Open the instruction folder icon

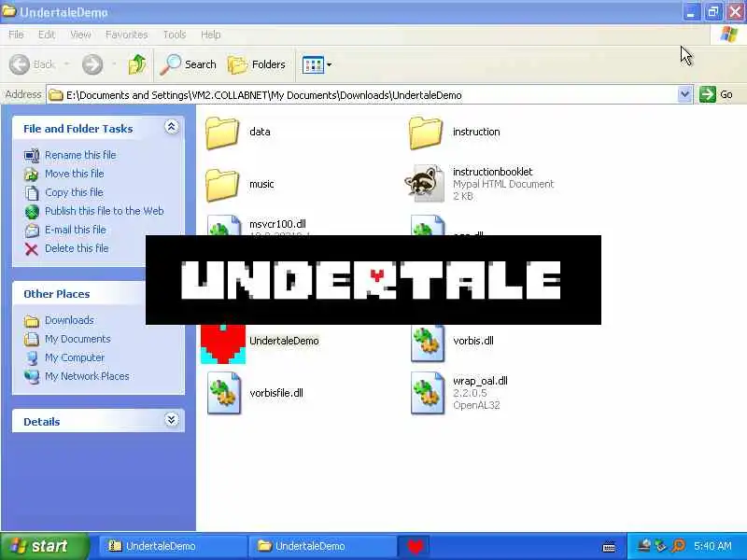426,133
